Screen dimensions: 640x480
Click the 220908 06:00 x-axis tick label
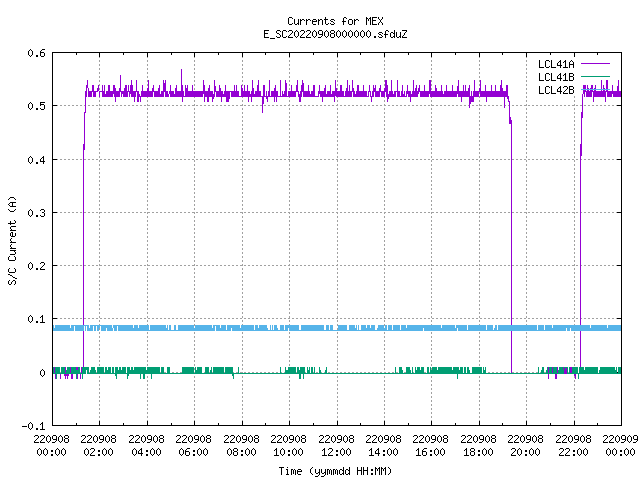(x=194, y=446)
